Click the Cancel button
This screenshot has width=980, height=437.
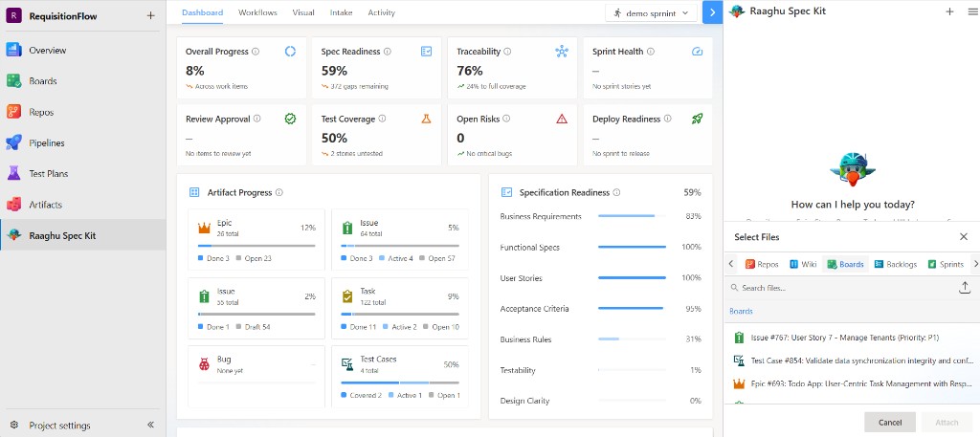890,423
